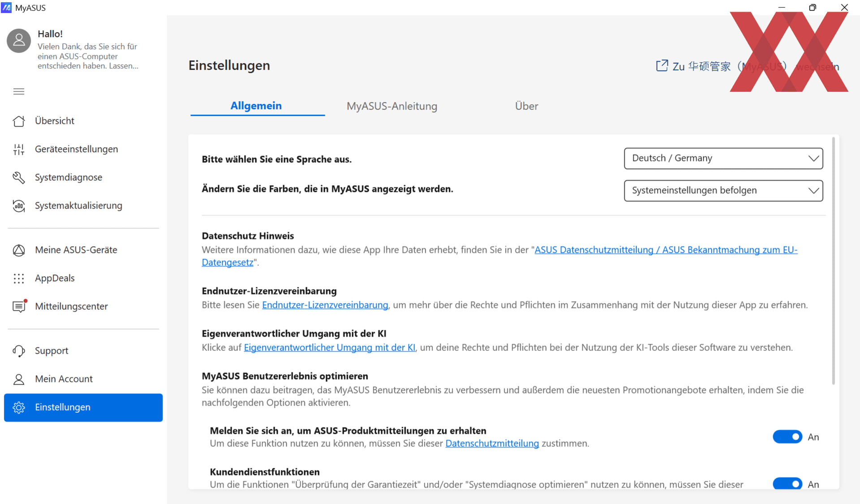
Task: Switch to the Über tab
Action: 526,106
